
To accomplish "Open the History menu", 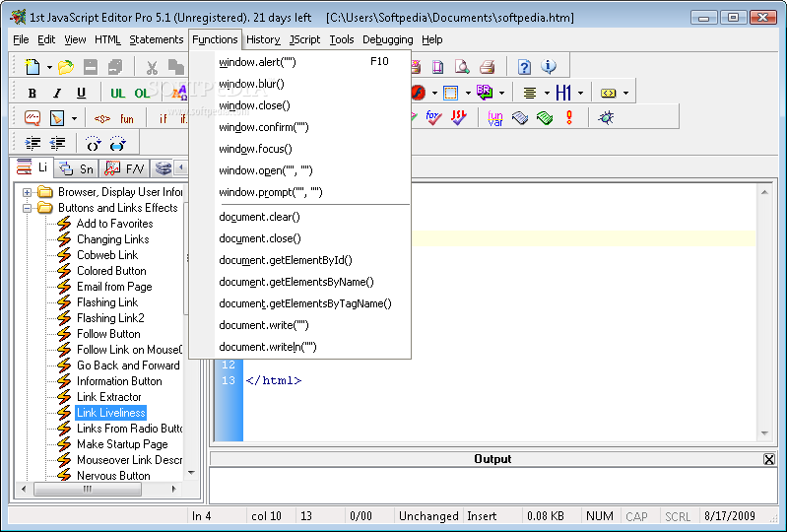I will point(264,39).
